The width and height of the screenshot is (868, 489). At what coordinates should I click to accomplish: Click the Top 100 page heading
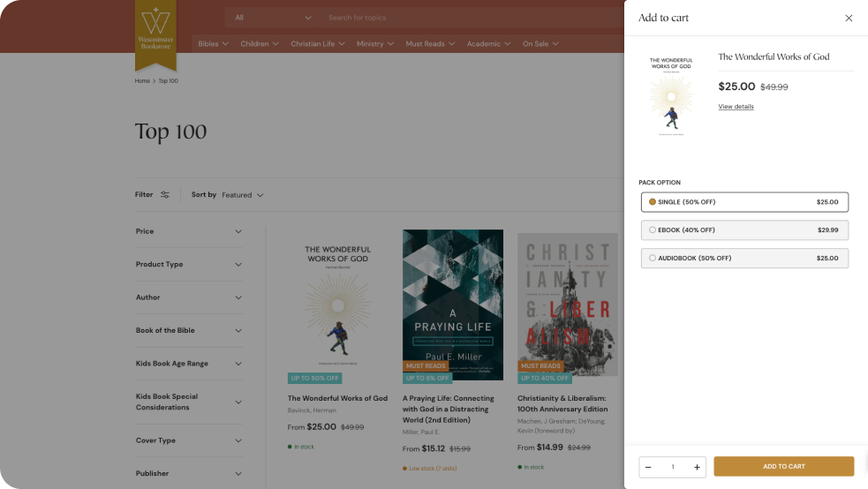tap(170, 132)
